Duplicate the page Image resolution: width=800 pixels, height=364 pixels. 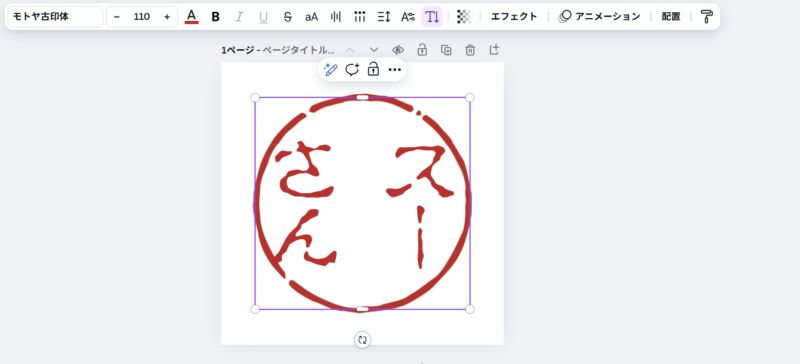[446, 50]
